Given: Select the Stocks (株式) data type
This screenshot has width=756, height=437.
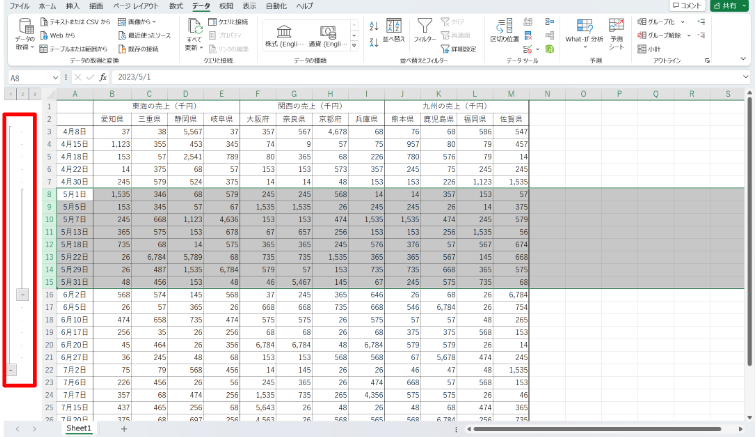Looking at the screenshot, I should pos(284,36).
